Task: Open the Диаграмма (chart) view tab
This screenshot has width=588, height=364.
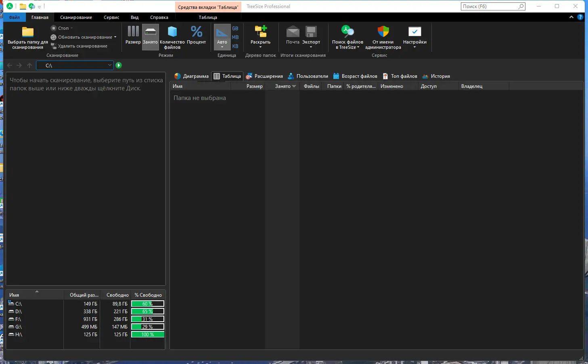Action: coord(191,76)
